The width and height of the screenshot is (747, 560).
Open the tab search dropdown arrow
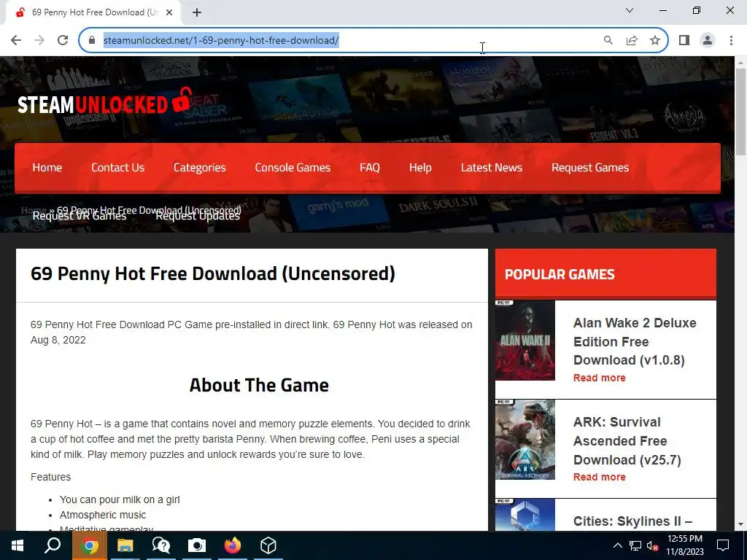[630, 10]
